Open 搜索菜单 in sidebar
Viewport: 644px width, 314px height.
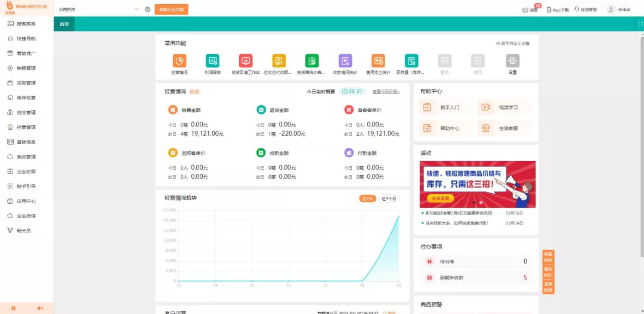click(27, 24)
